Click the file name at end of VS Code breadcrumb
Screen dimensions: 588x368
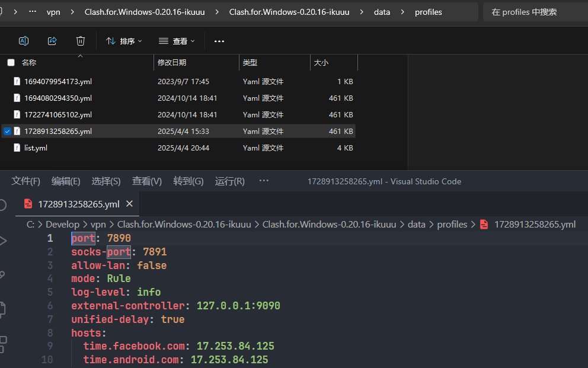tap(535, 225)
